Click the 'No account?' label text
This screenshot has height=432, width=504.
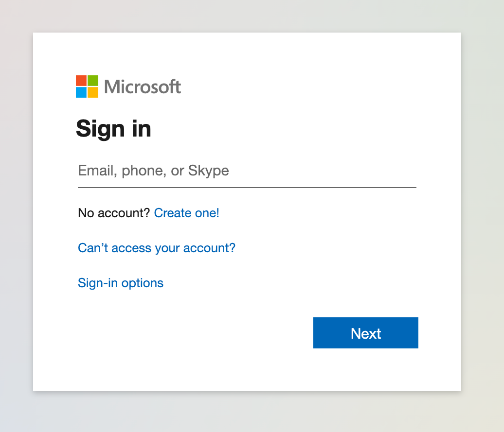tap(114, 213)
